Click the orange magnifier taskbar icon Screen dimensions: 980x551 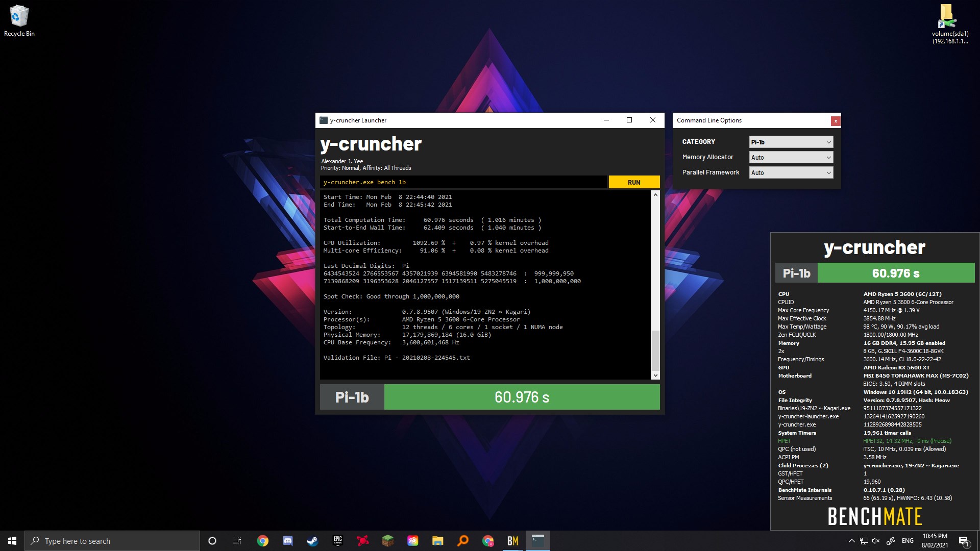[x=463, y=541]
